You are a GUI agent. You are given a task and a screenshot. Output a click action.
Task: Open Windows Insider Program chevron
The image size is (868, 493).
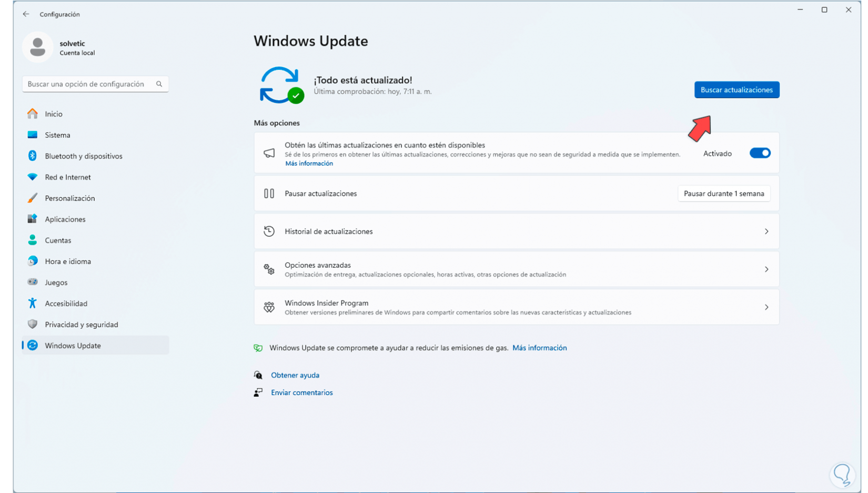766,307
